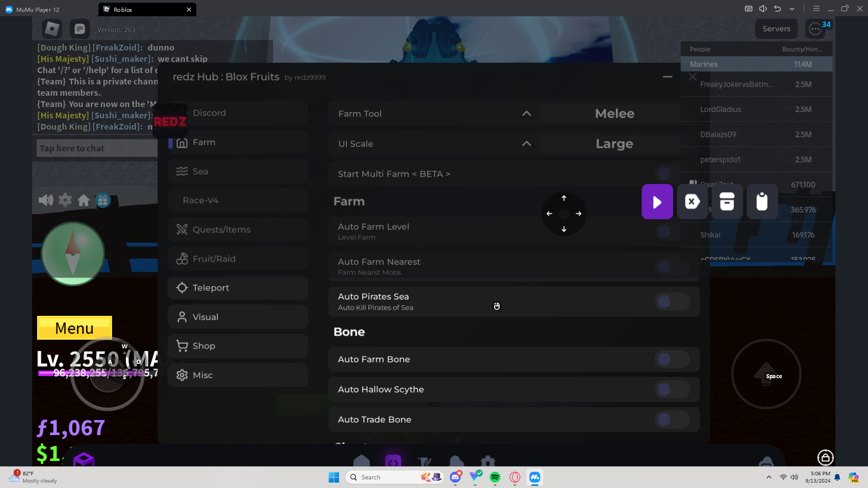Mute the in-game sound speaker icon

coord(46,200)
